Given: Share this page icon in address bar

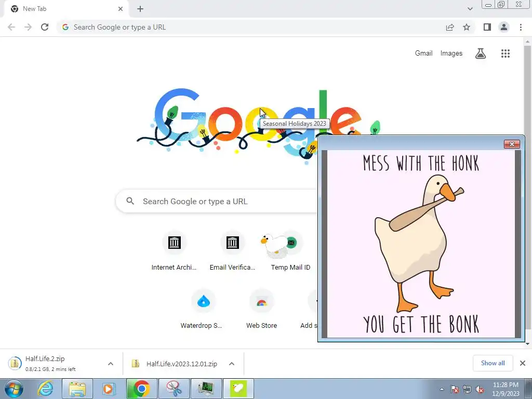Looking at the screenshot, I should (x=450, y=27).
